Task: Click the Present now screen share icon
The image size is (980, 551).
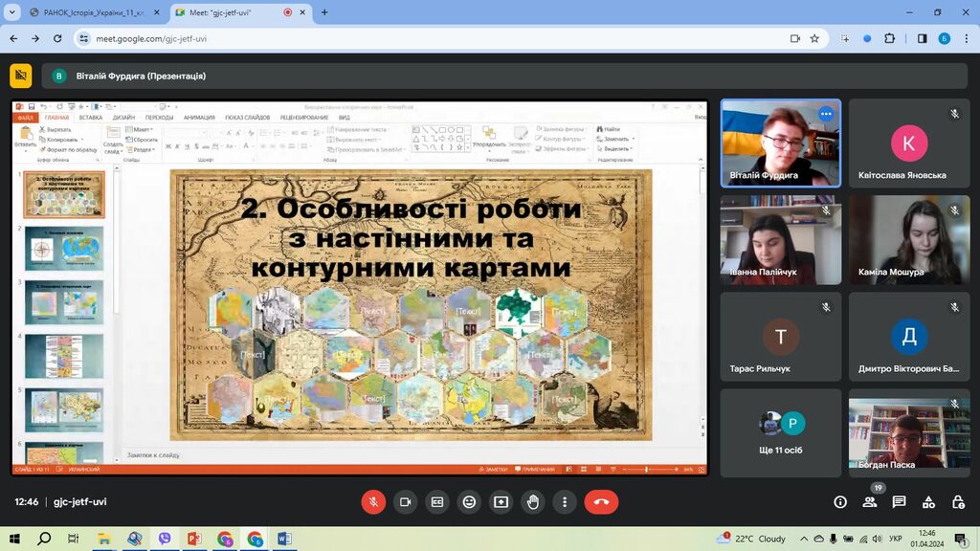Action: (501, 502)
